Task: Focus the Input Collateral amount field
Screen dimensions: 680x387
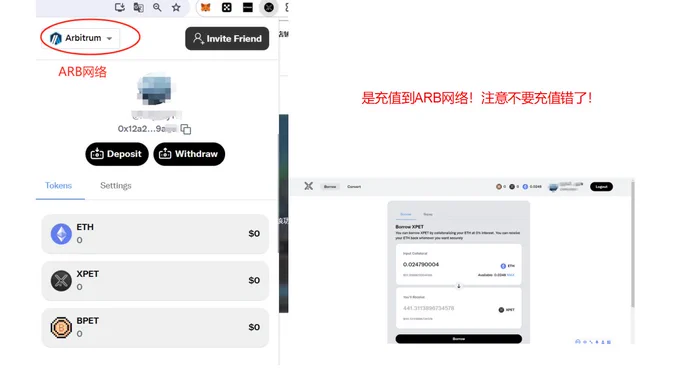Action: [458, 264]
